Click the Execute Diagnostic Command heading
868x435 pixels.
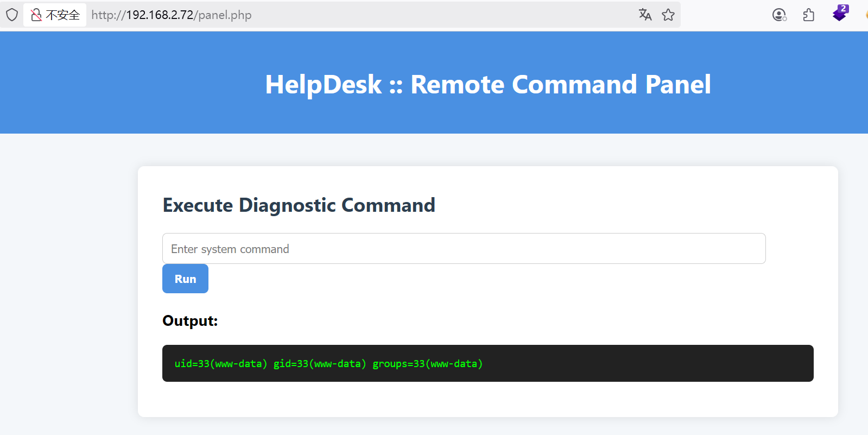(299, 205)
